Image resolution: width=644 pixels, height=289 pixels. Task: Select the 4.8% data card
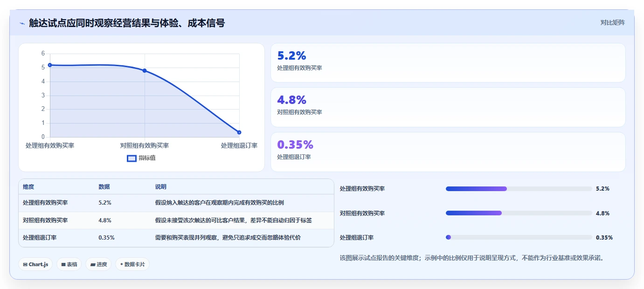coord(448,107)
